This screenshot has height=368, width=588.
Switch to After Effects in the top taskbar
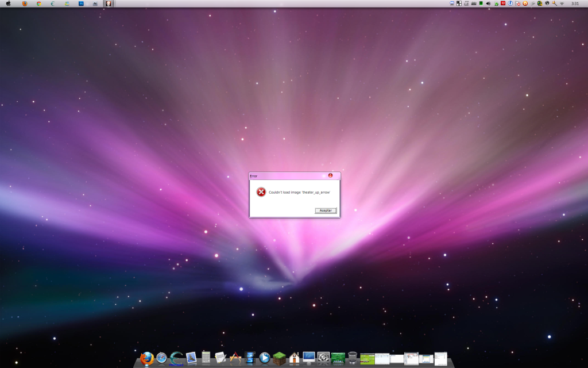[95, 3]
